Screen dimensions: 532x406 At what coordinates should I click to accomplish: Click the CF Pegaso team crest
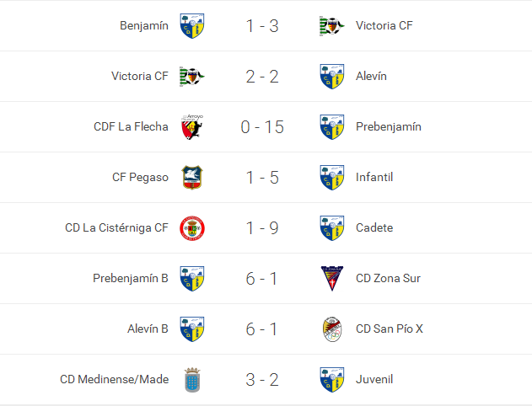point(192,178)
